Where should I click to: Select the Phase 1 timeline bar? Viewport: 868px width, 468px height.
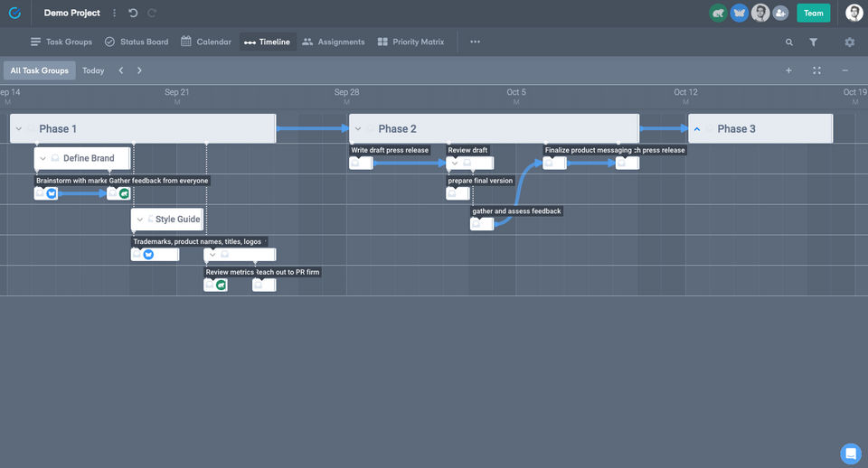tap(143, 129)
